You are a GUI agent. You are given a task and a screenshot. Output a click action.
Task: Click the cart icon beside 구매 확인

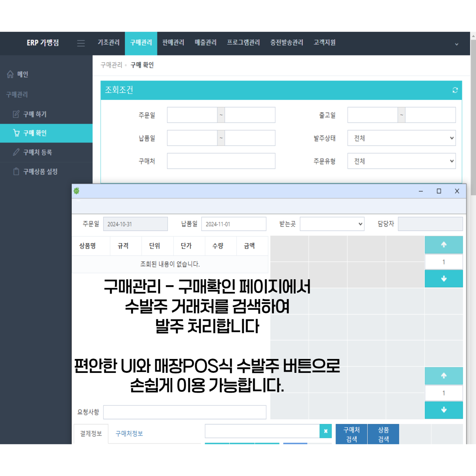point(16,133)
